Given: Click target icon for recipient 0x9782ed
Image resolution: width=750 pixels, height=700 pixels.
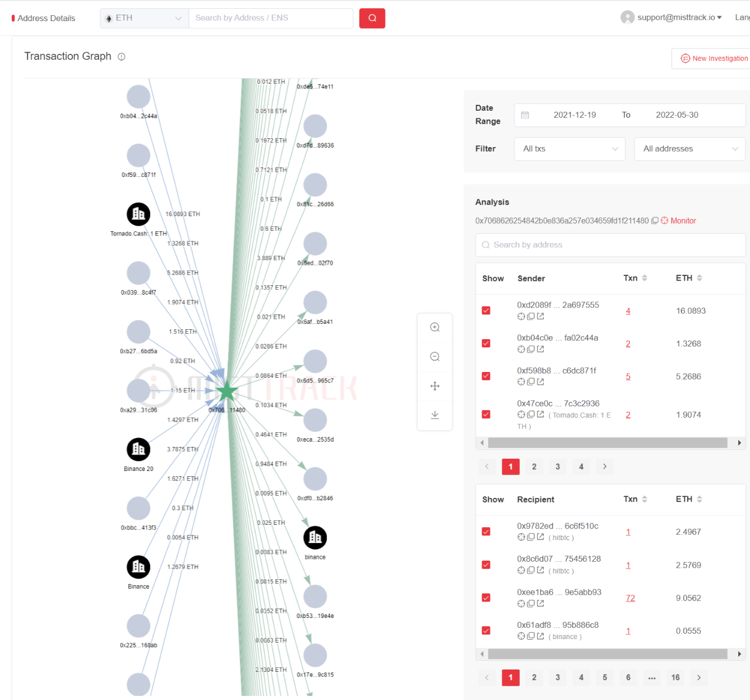Looking at the screenshot, I should [521, 537].
